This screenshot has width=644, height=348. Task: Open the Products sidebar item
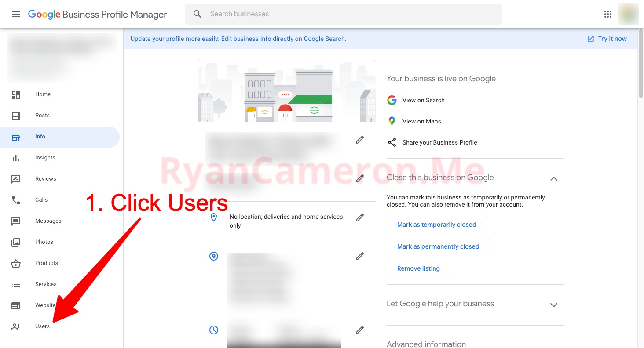point(46,263)
